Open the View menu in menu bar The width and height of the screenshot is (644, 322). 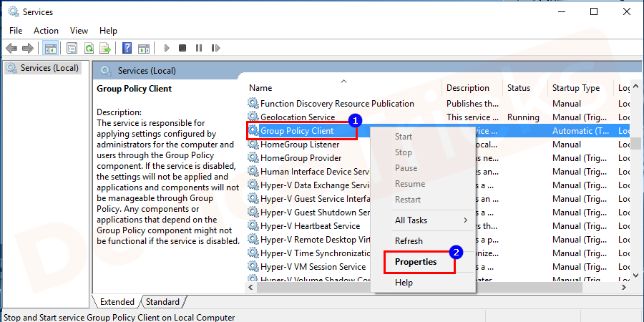coord(79,31)
